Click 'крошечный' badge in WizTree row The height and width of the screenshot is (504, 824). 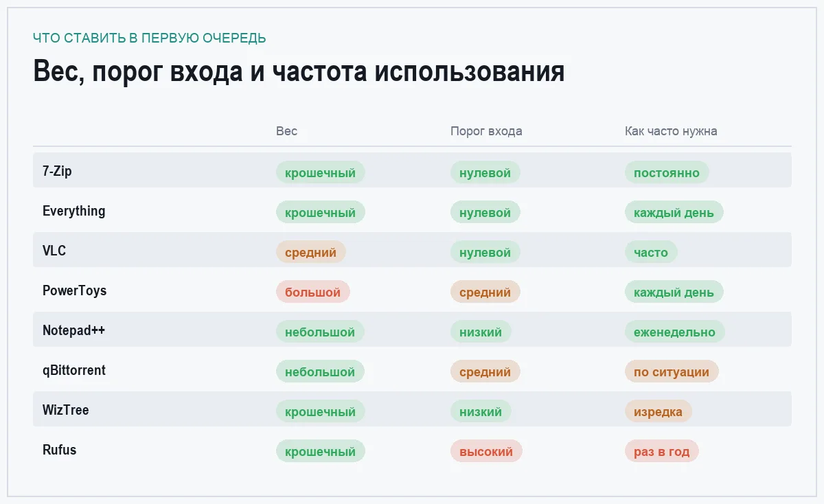pos(321,411)
